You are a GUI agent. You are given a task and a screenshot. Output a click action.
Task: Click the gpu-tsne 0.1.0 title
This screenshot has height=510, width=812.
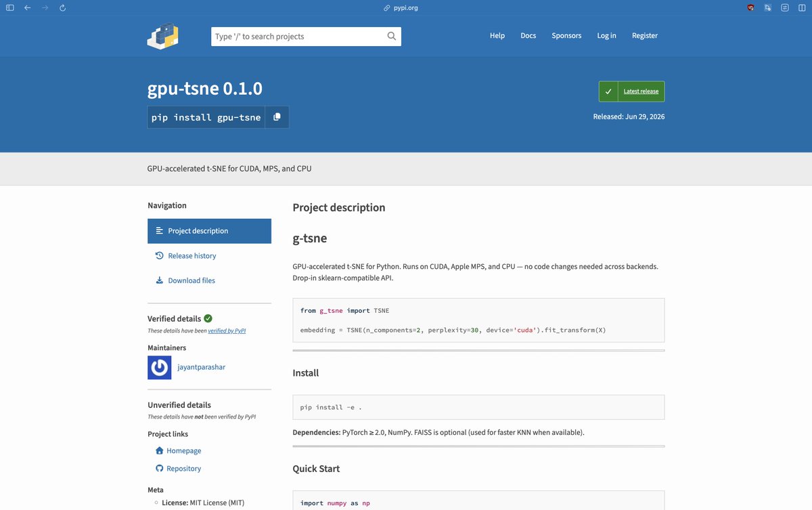click(x=205, y=89)
